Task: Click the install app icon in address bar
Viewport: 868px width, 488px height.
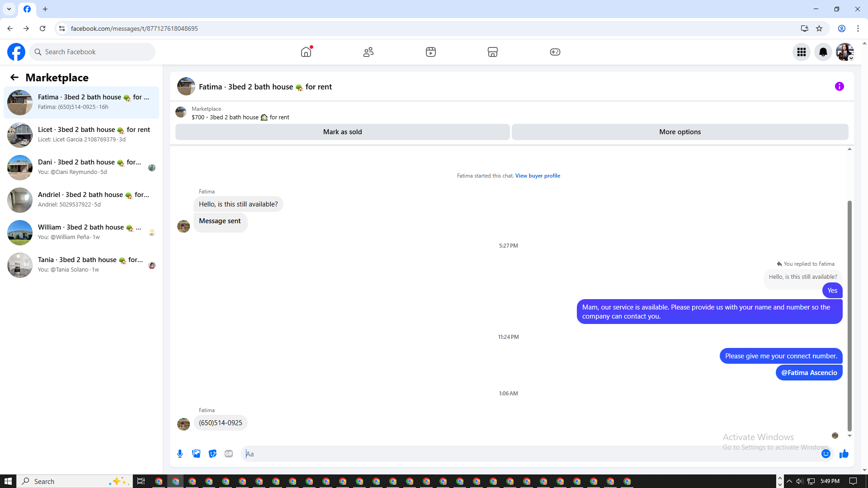Action: (x=804, y=28)
